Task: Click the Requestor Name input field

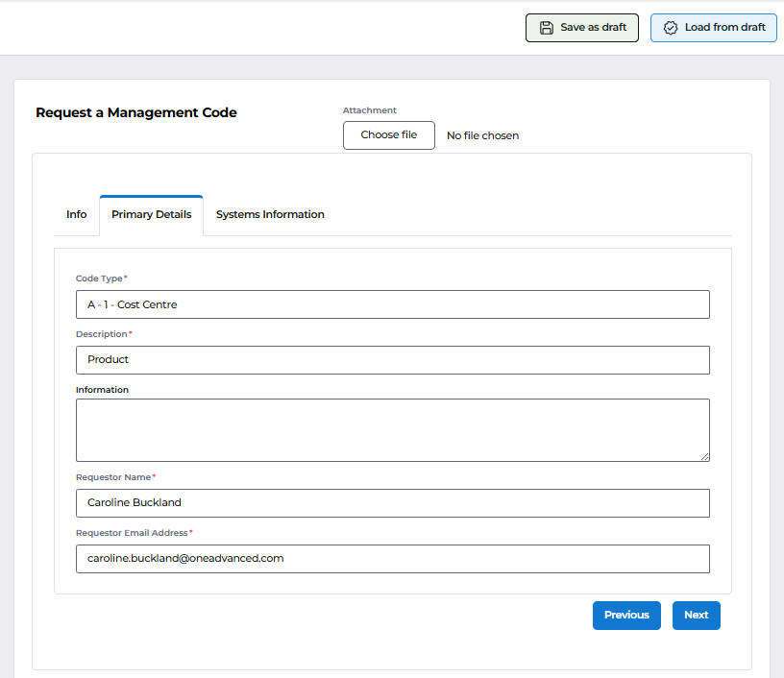Action: click(x=393, y=502)
